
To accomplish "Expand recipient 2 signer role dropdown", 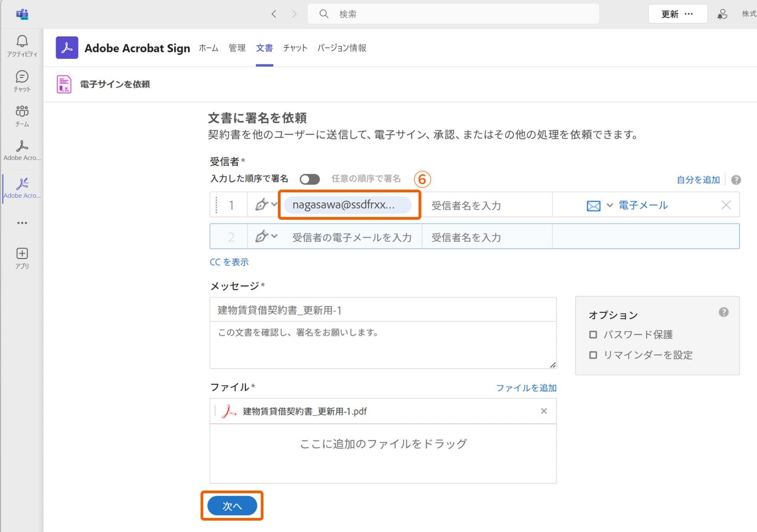I will tap(266, 237).
